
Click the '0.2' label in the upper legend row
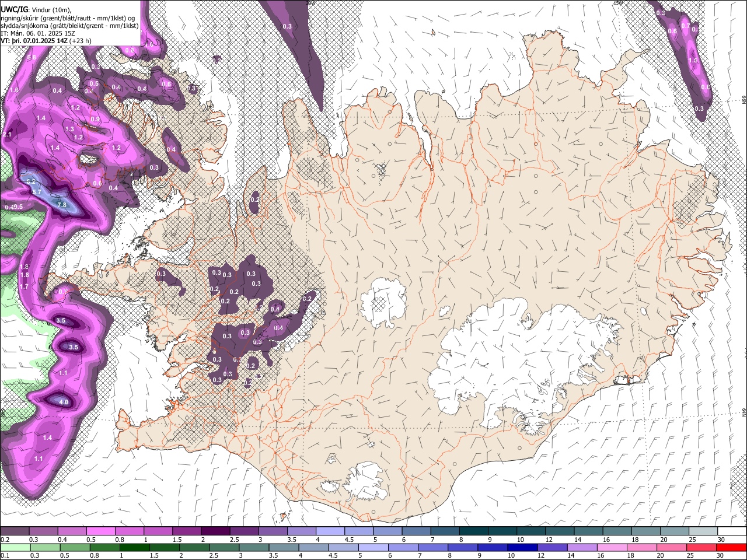tap(5, 540)
